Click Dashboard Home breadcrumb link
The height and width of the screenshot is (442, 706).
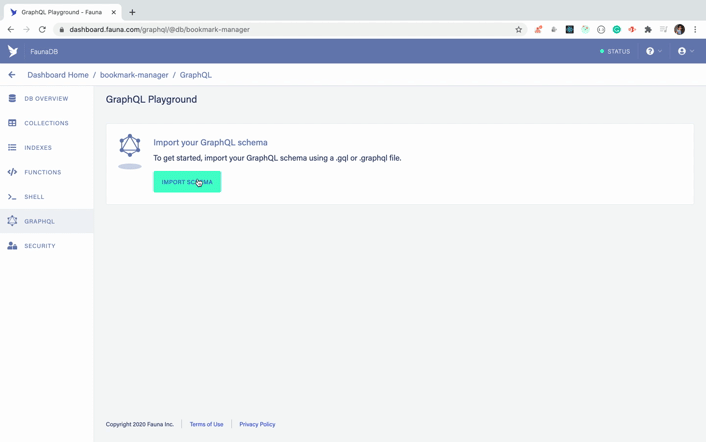[58, 75]
